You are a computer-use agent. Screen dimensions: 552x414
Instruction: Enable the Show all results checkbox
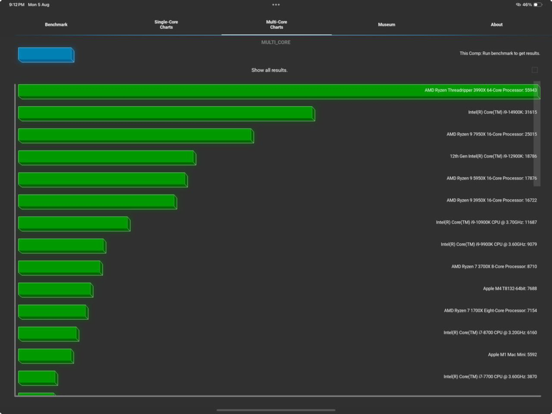coord(534,70)
